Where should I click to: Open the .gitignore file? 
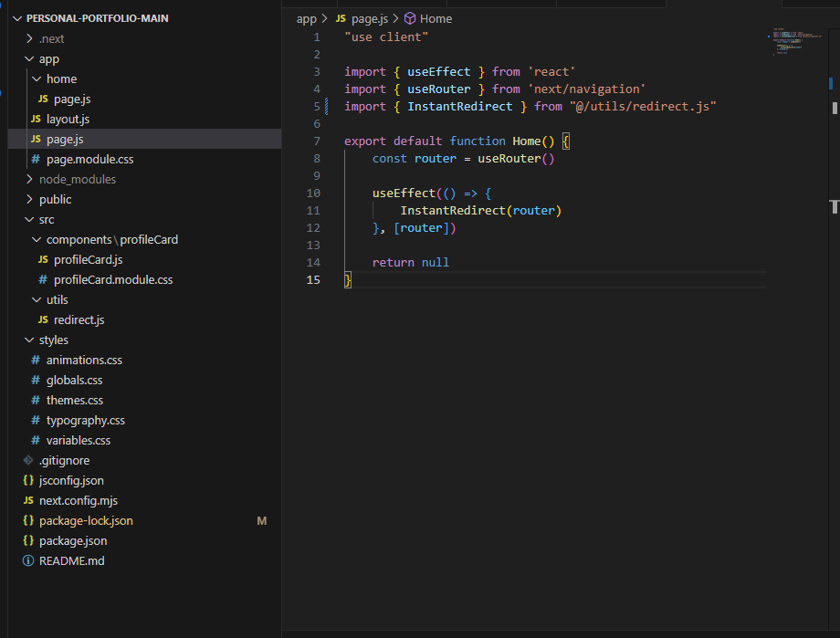pyautogui.click(x=64, y=460)
